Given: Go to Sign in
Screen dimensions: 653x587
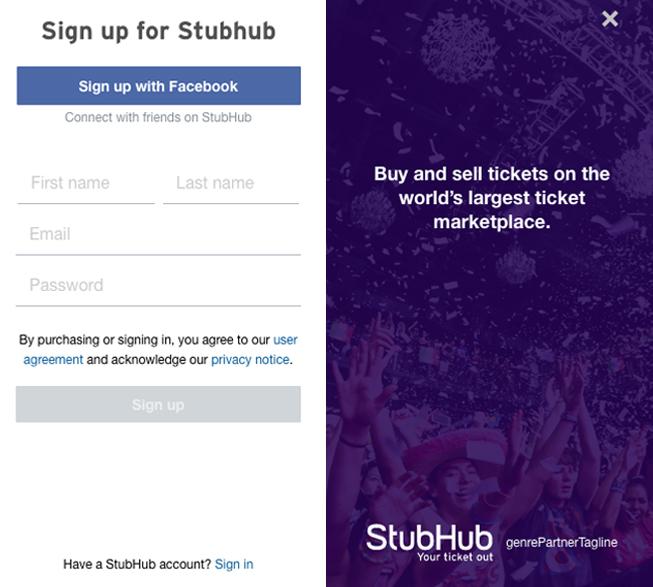Looking at the screenshot, I should [x=234, y=564].
